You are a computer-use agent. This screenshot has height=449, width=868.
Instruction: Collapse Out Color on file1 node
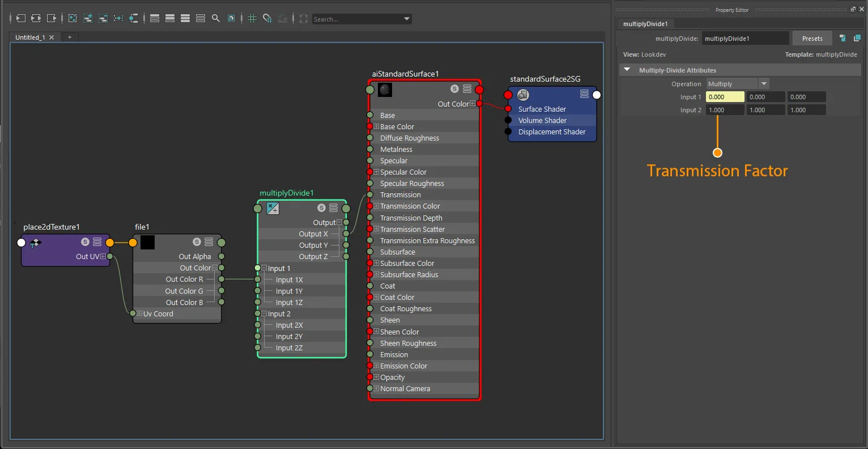coord(214,268)
